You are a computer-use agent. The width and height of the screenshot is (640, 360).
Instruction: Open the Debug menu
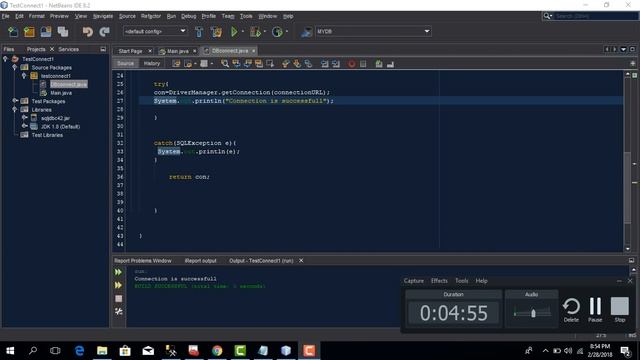pos(189,16)
